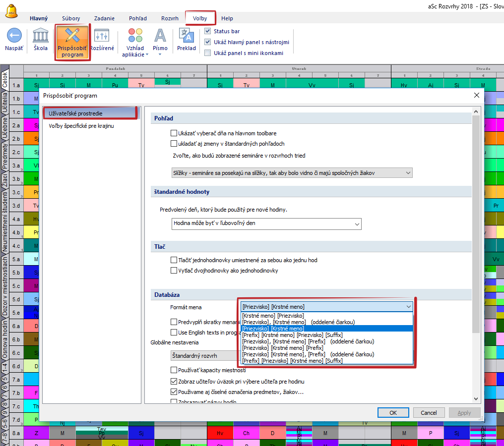Open Vzhľad aplikácie color circles icon
The height and width of the screenshot is (446, 504).
(x=135, y=36)
